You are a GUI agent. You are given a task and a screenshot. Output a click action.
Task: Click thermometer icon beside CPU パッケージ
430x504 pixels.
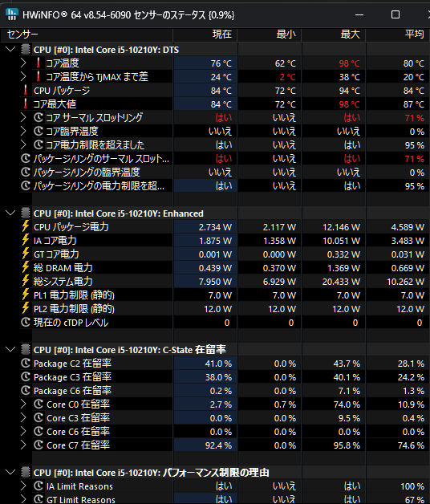click(x=26, y=90)
